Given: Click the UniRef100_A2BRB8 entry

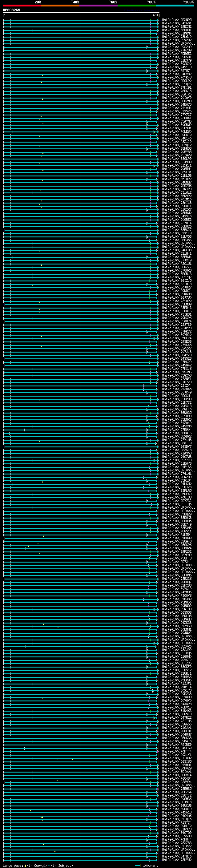Looking at the screenshot, I should (x=177, y=399).
